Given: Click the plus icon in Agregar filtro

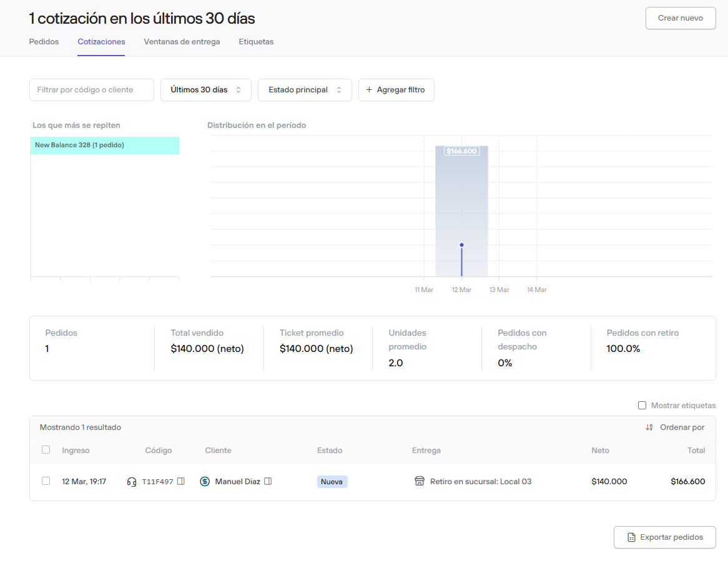Looking at the screenshot, I should tap(369, 90).
